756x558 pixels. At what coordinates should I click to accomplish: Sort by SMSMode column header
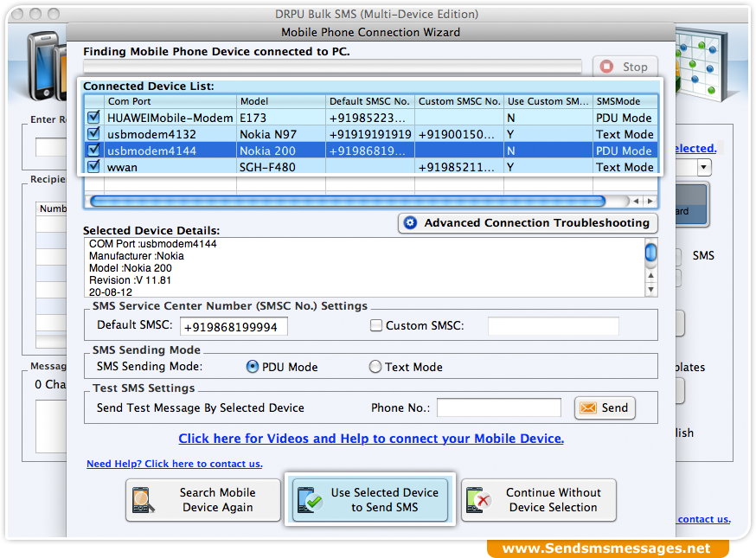625,101
